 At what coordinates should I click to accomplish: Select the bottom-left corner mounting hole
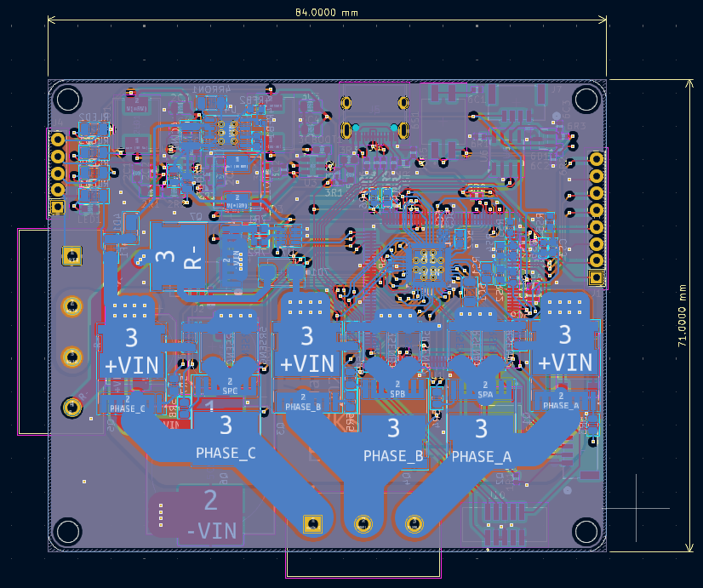tap(67, 533)
